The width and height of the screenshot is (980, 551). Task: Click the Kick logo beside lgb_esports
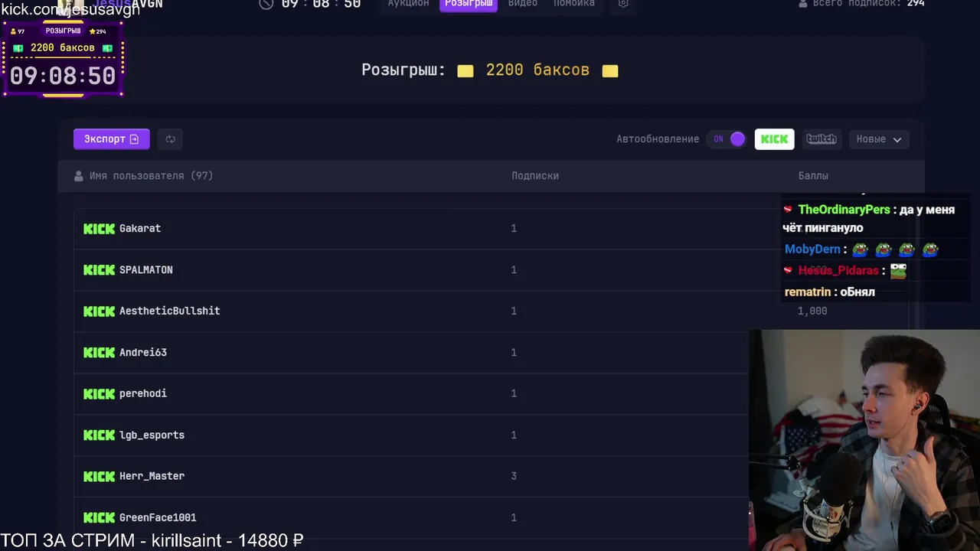pyautogui.click(x=99, y=435)
